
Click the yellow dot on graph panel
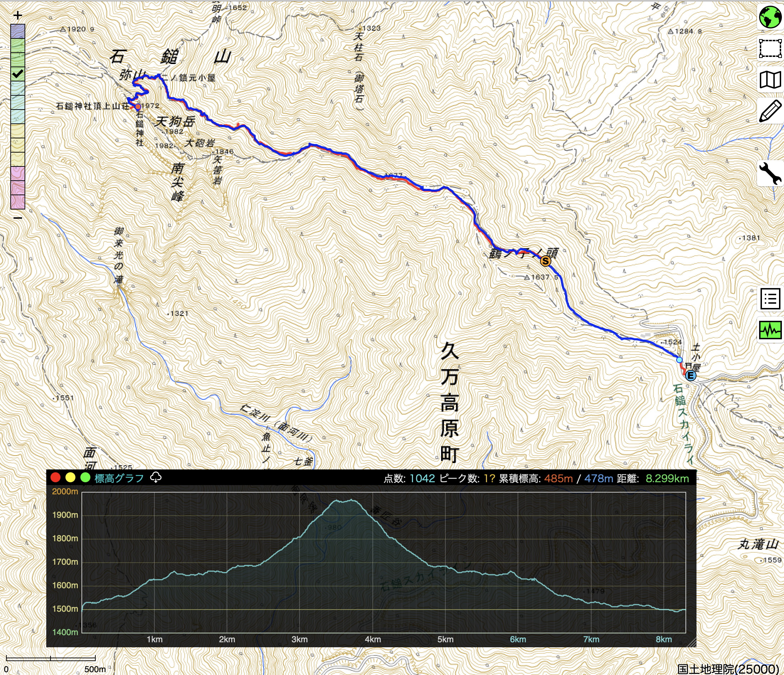click(x=70, y=478)
